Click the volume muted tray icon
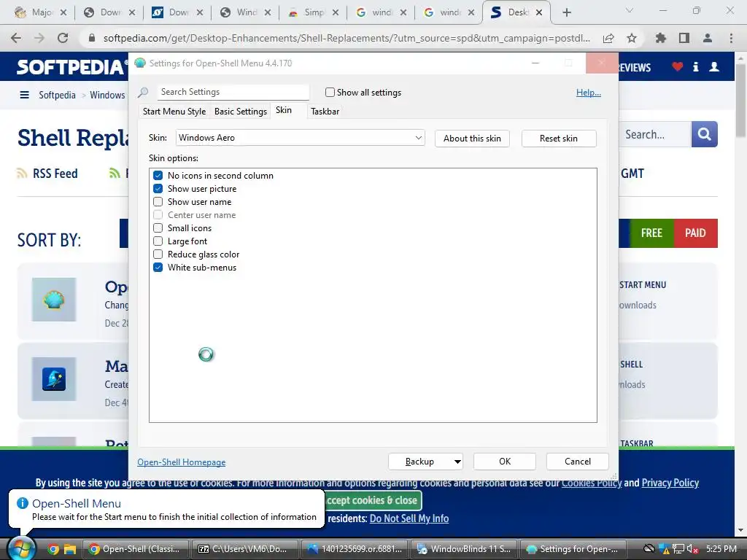This screenshot has height=560, width=747. [x=692, y=549]
